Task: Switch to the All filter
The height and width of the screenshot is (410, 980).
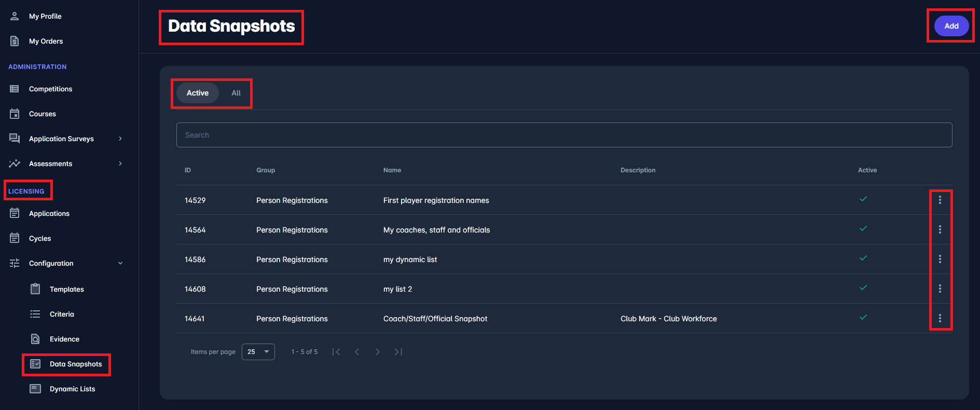Action: point(236,93)
